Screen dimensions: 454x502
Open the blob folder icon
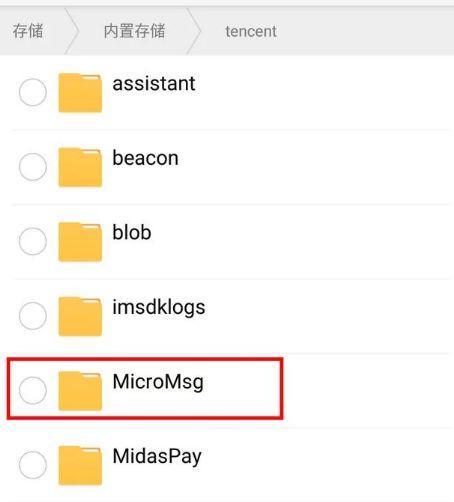click(80, 242)
